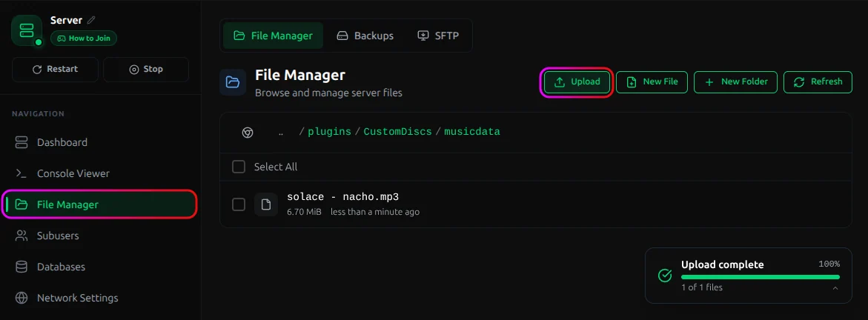
Task: Click the 6.70 MiB file size text
Action: point(305,212)
